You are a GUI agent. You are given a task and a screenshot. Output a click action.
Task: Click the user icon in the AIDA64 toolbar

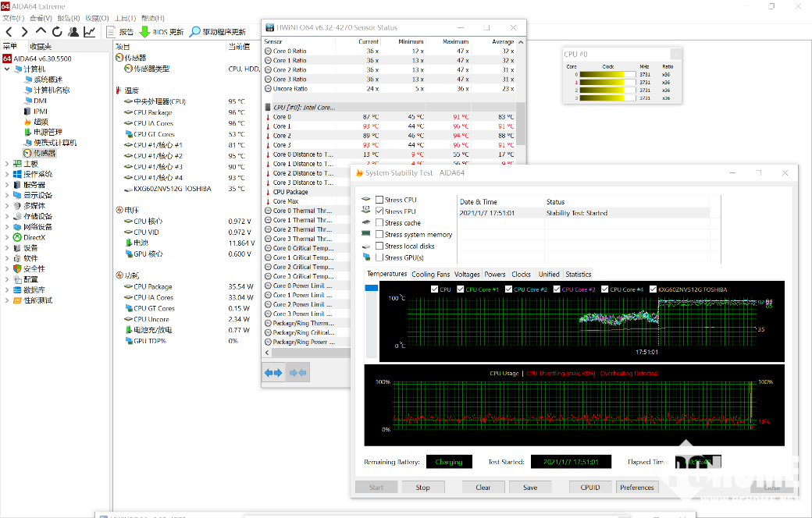(x=73, y=32)
